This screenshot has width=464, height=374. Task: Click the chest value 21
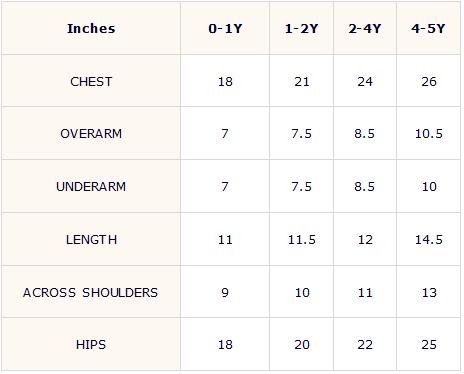302,82
